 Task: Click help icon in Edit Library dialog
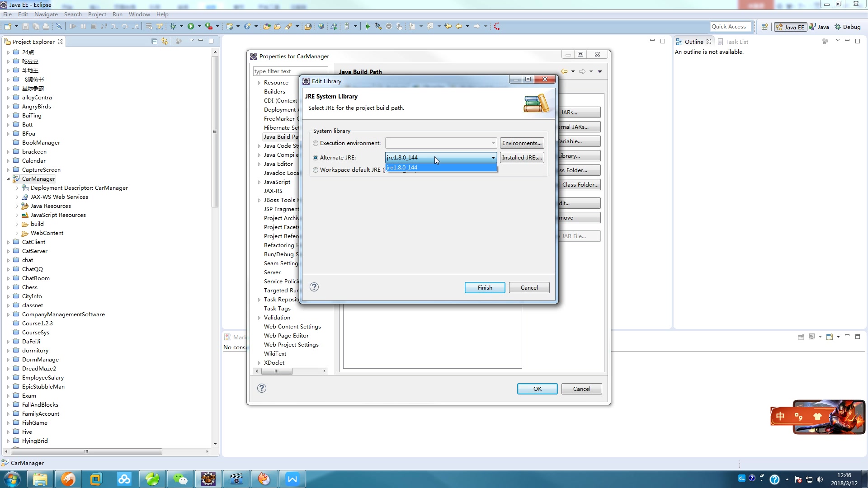pyautogui.click(x=314, y=287)
